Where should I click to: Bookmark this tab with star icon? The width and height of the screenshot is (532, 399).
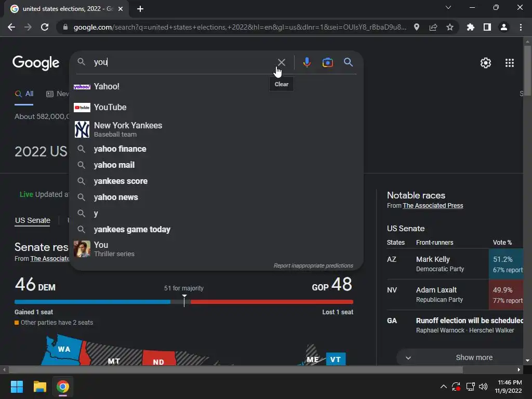click(450, 27)
